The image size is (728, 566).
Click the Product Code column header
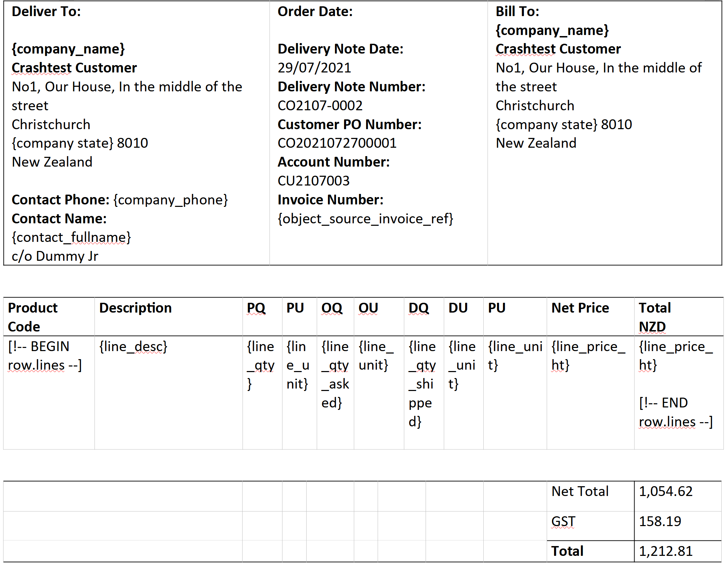click(x=33, y=317)
